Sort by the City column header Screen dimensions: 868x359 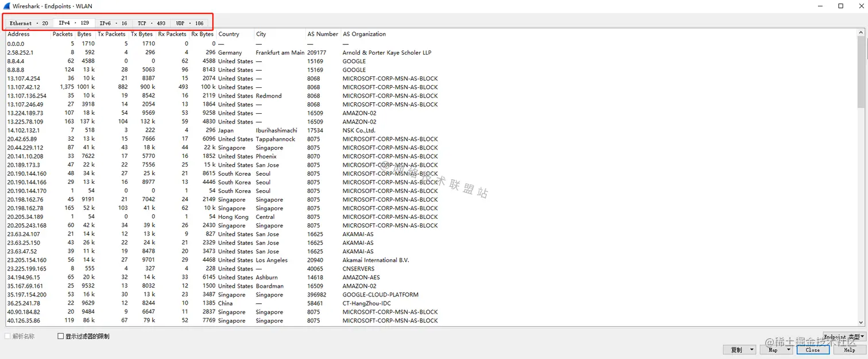[x=280, y=34]
